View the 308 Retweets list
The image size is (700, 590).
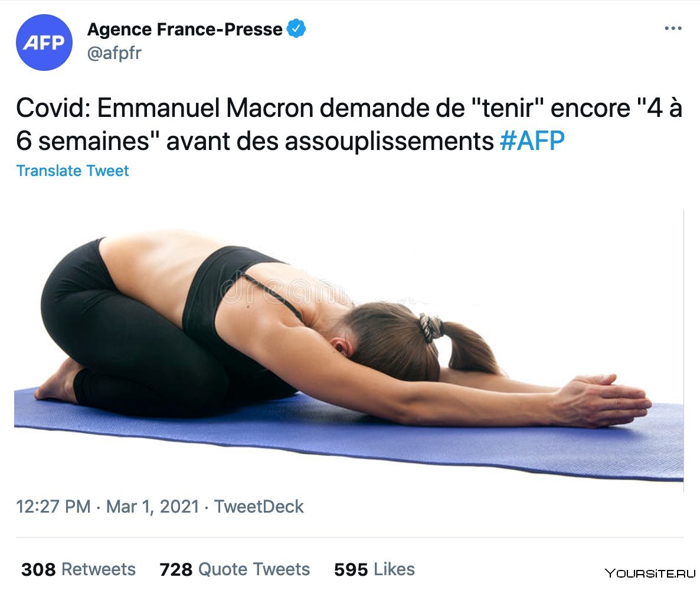(x=78, y=569)
